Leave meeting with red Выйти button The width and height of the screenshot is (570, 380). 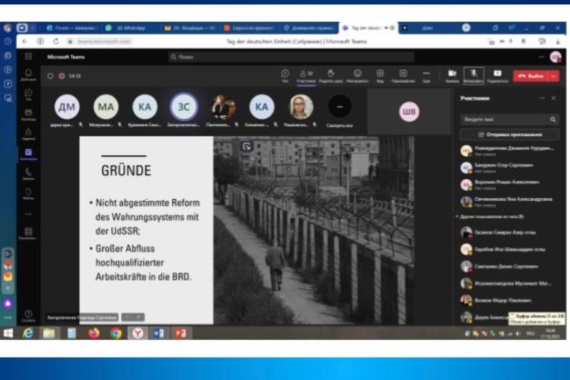point(531,76)
